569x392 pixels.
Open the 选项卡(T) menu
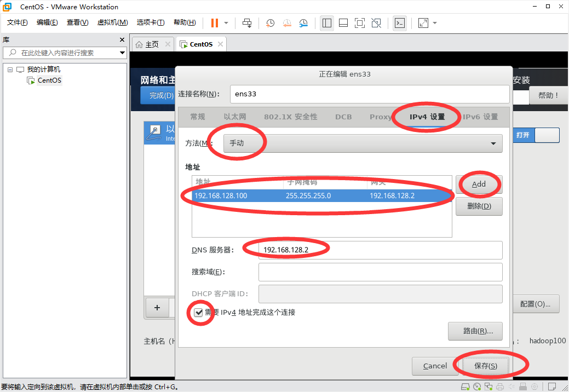(150, 22)
